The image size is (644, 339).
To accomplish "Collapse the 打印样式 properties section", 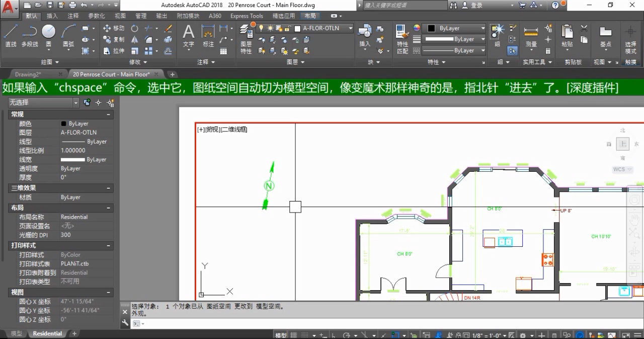I will 108,245.
